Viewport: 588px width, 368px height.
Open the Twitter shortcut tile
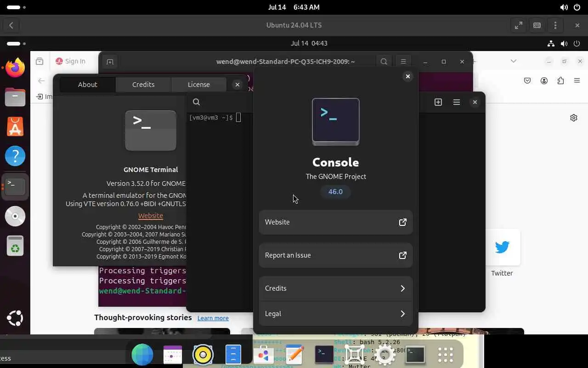502,247
